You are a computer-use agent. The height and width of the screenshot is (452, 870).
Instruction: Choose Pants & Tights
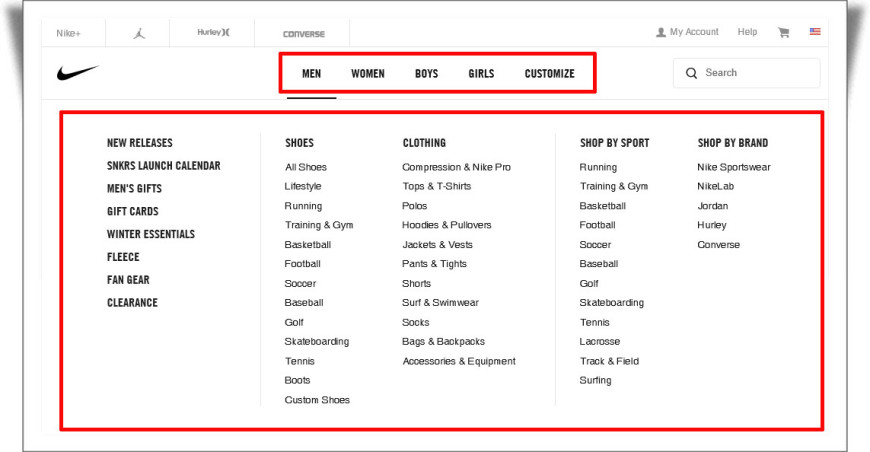coord(434,264)
